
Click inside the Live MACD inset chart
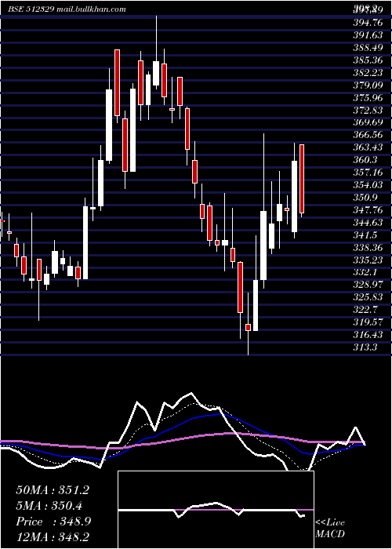[x=216, y=510]
